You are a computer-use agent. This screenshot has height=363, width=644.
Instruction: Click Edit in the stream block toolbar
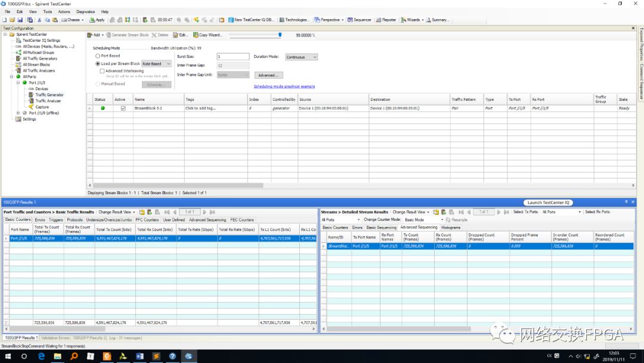pyautogui.click(x=181, y=35)
